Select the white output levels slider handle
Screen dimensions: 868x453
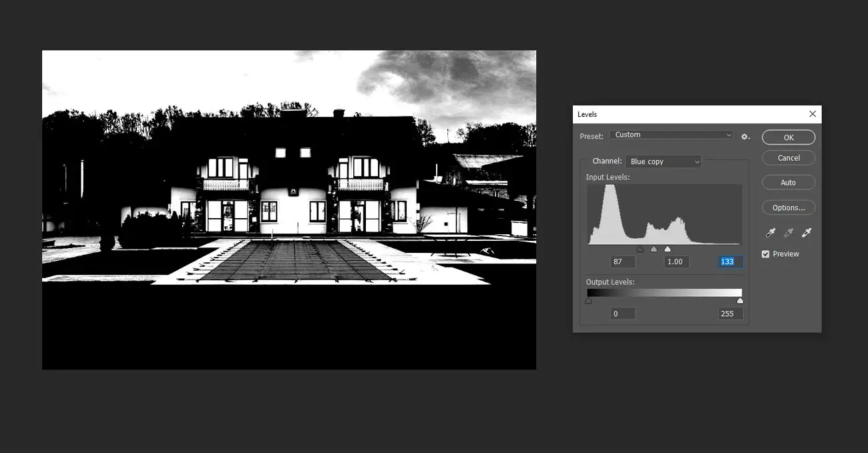[740, 301]
